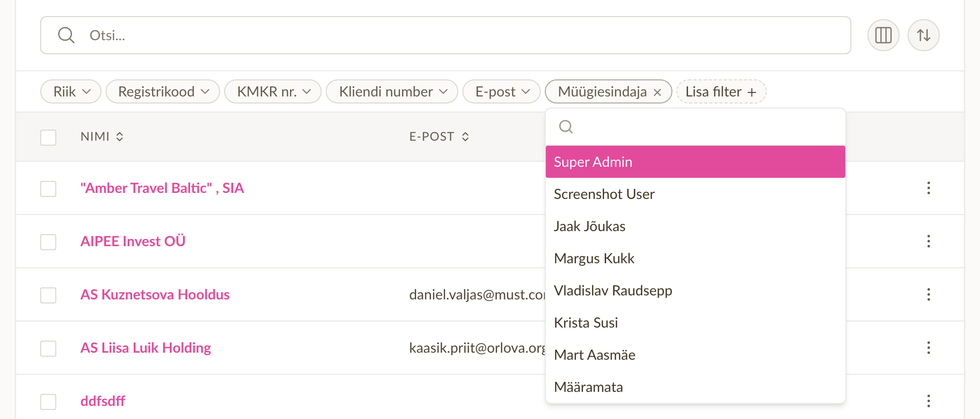The height and width of the screenshot is (419, 980).
Task: Open the ddfsdff client link
Action: 103,401
